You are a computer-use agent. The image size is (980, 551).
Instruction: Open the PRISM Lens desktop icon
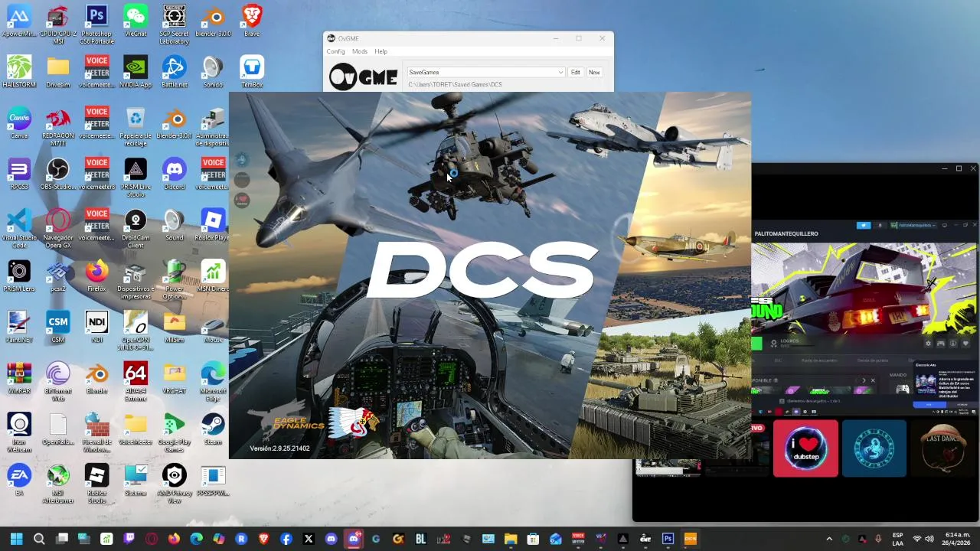coord(19,276)
